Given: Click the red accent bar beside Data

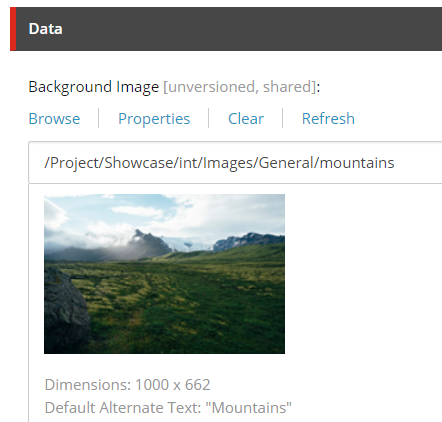Looking at the screenshot, I should coord(13,29).
